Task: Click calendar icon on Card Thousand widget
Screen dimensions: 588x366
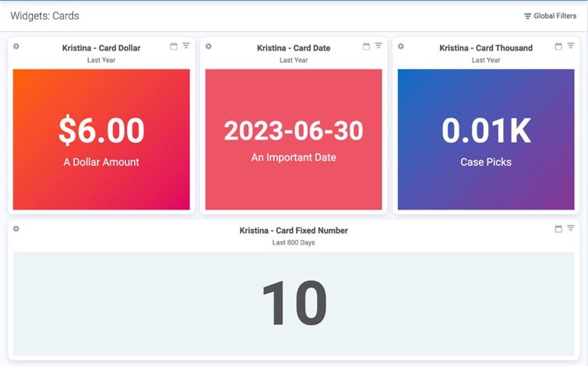Action: pos(558,47)
